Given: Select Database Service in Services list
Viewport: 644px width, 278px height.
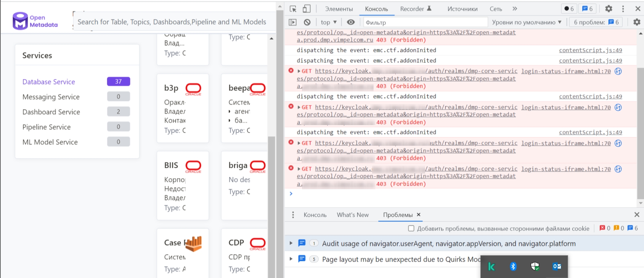Looking at the screenshot, I should pos(49,82).
